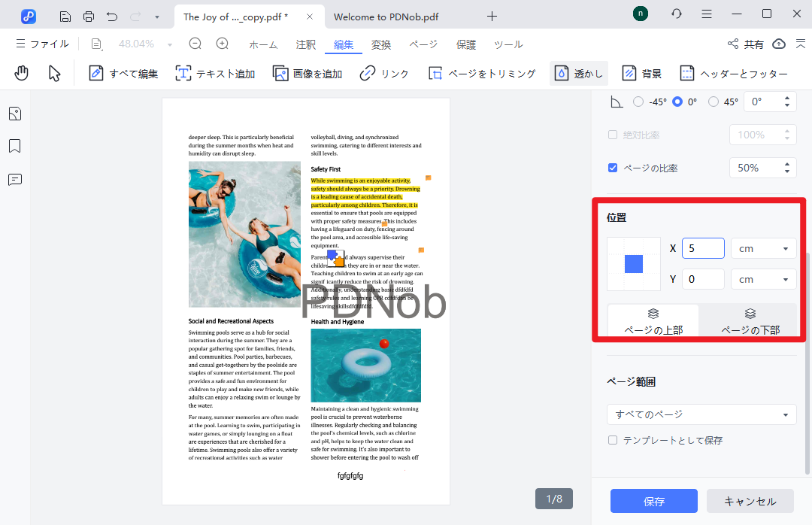This screenshot has width=812, height=525.
Task: Open the bookmarks sidebar panel
Action: [15, 146]
